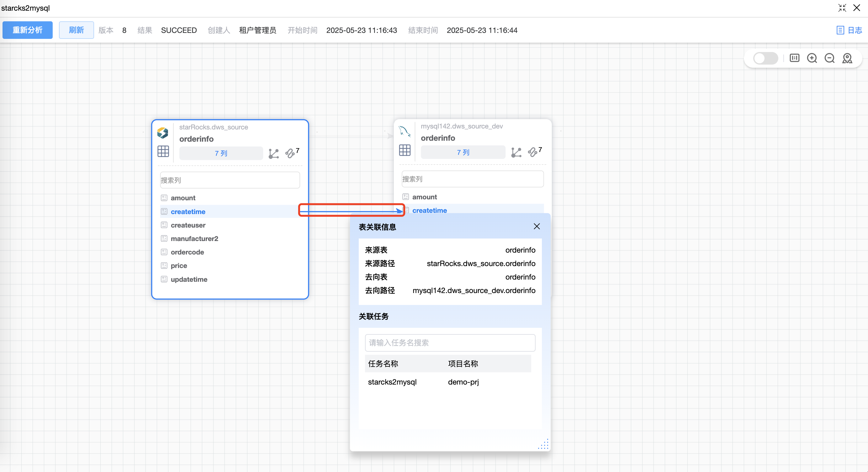Close the 表关联信息 popup
Image resolution: width=868 pixels, height=472 pixels.
pyautogui.click(x=537, y=227)
